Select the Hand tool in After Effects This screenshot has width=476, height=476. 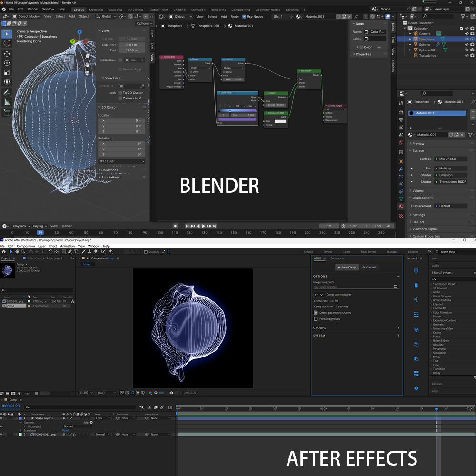click(17, 252)
